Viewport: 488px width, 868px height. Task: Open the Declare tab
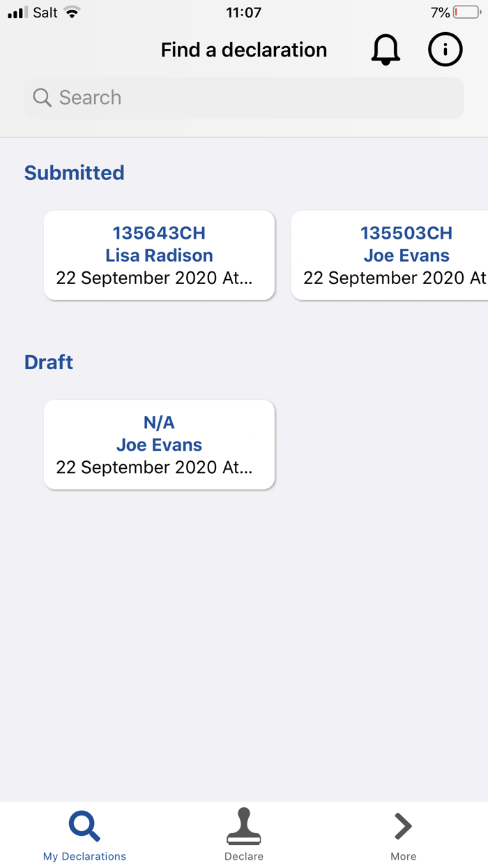coord(243,835)
